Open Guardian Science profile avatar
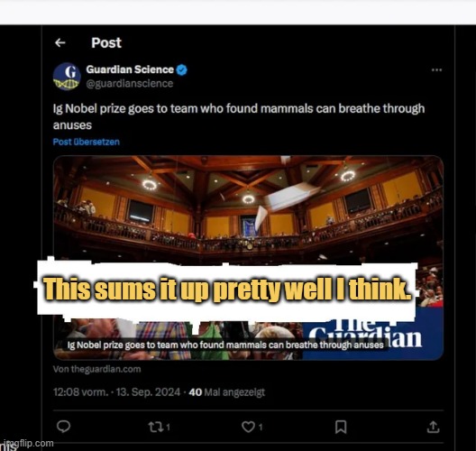Viewport: 476px width, 451px height. pos(67,77)
